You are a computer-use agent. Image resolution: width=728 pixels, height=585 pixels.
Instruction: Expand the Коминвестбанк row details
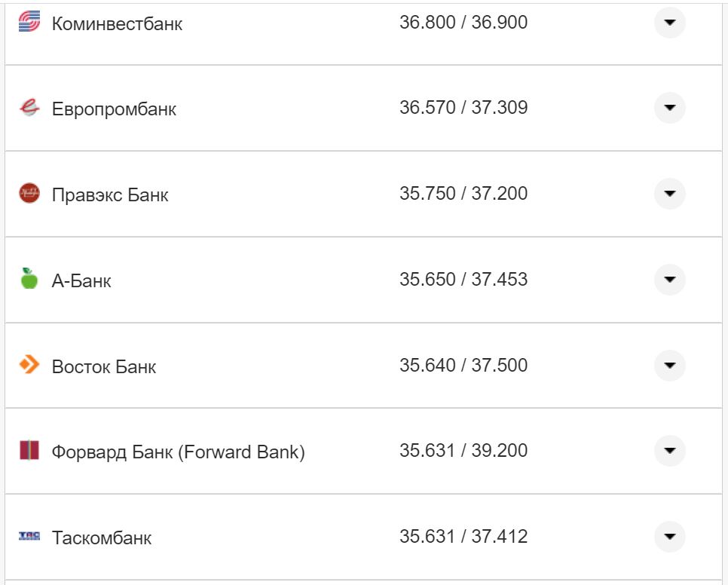[x=669, y=23]
